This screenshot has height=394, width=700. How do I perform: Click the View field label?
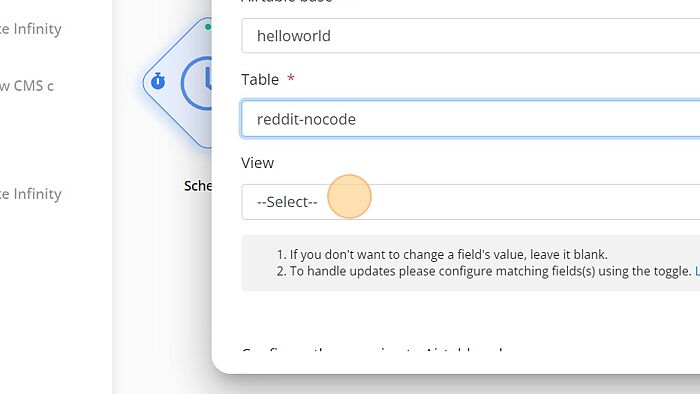coord(258,163)
